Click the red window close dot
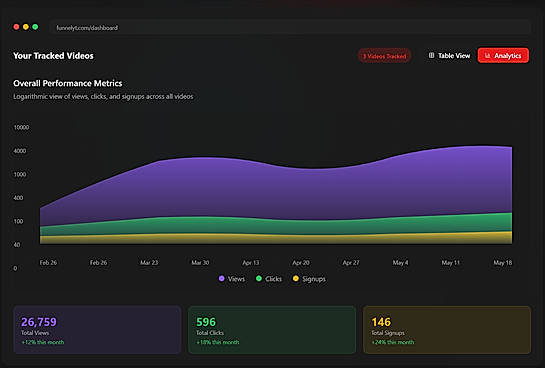Viewport: 545px width, 368px height. [16, 27]
